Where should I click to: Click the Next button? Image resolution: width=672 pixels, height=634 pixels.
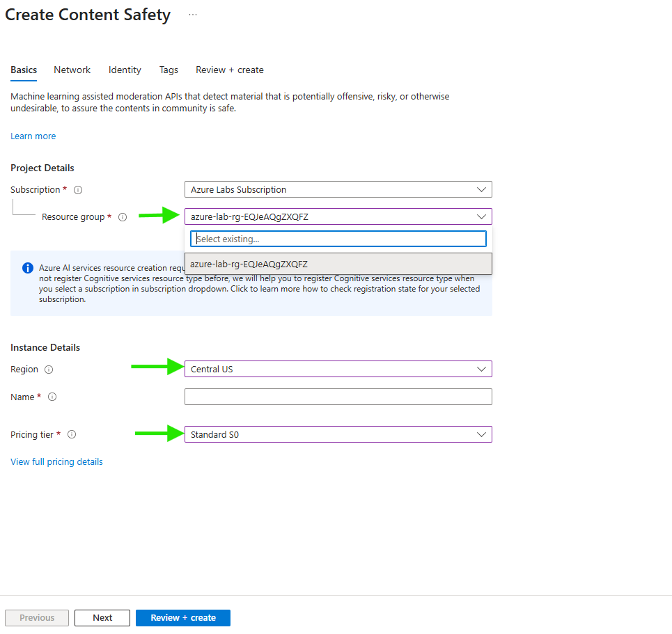pos(102,618)
